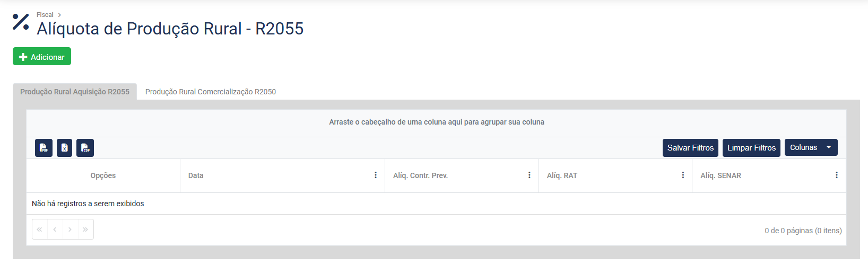The width and height of the screenshot is (868, 265).
Task: Go to previous page of results
Action: 55,229
